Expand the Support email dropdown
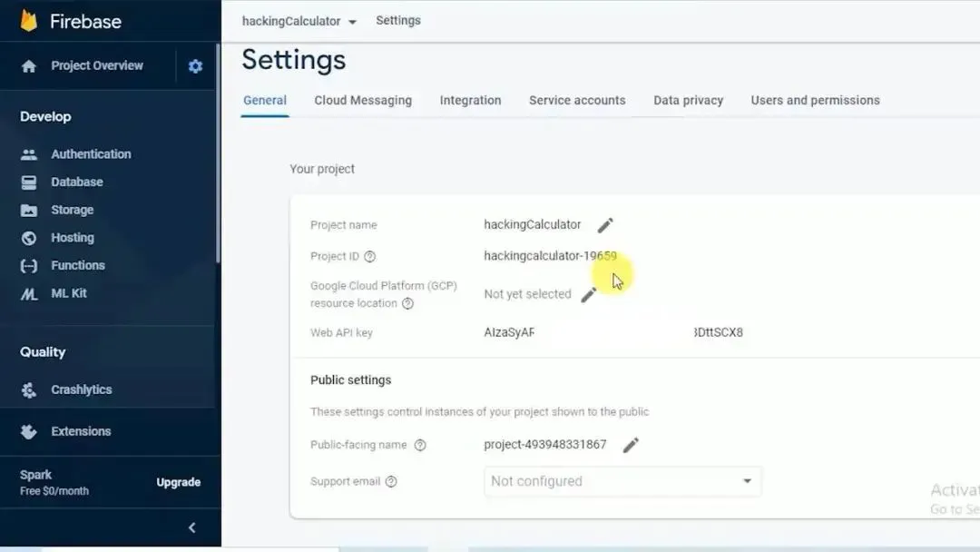 point(747,481)
